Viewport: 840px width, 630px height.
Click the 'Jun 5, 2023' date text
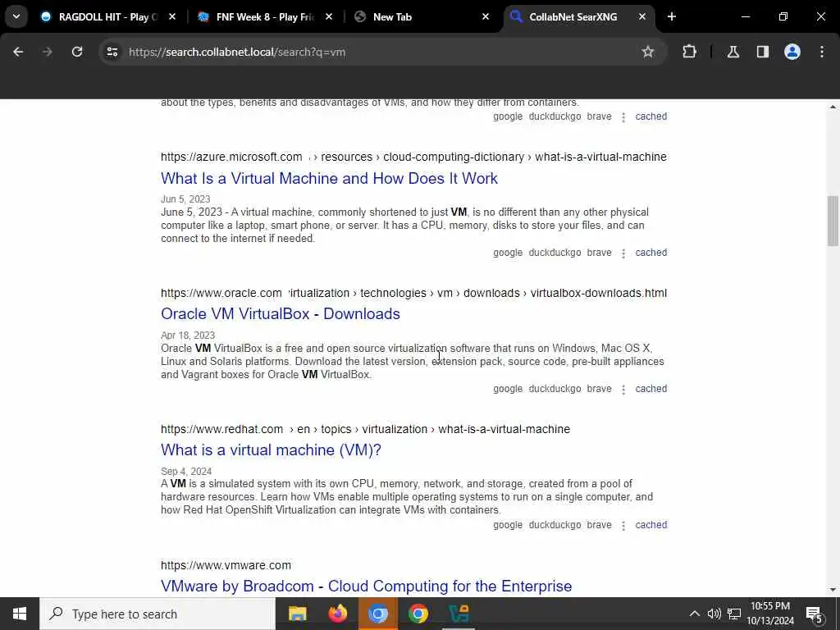(x=185, y=199)
